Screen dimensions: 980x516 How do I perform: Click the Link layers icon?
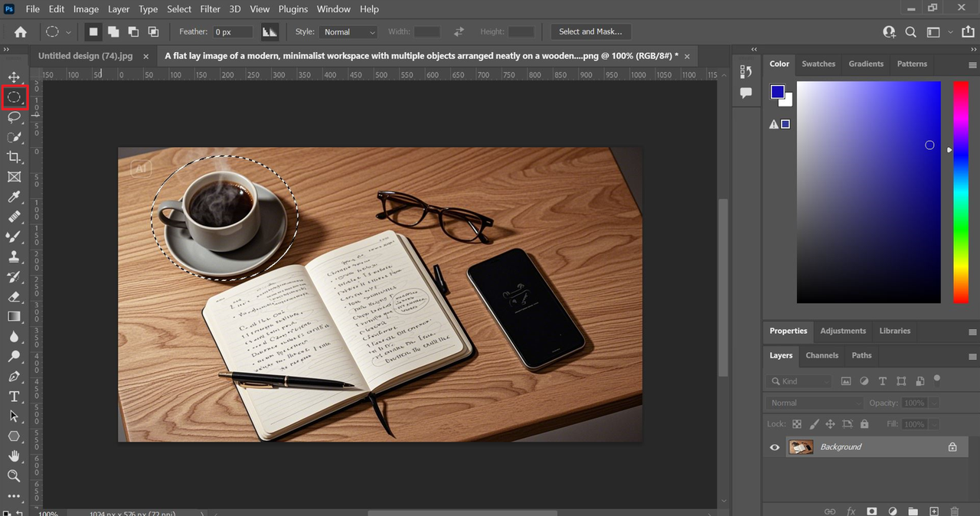(x=830, y=511)
